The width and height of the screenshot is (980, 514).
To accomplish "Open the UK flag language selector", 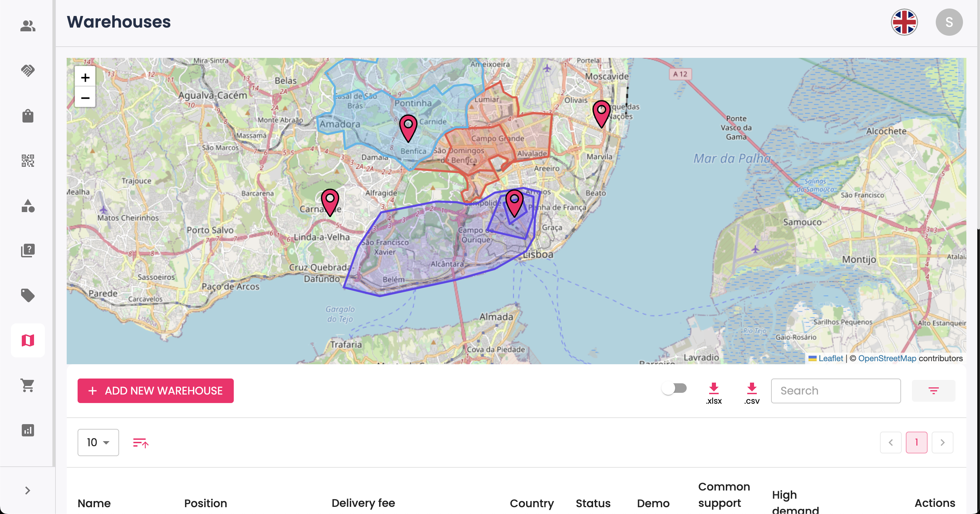I will 904,22.
